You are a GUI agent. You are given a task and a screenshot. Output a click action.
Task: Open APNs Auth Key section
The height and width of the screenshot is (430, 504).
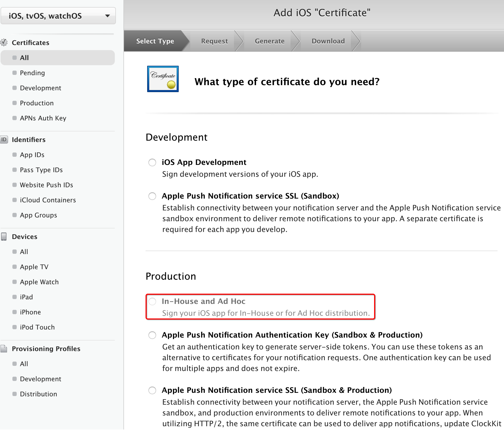(x=43, y=118)
